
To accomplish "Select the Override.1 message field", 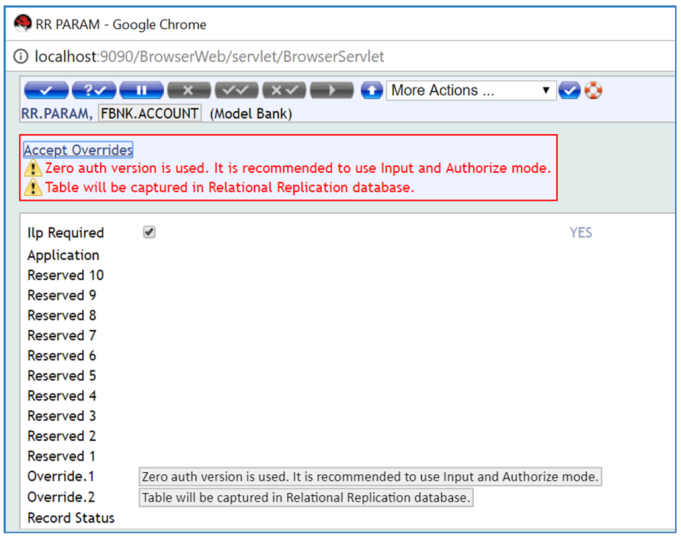I will (x=370, y=477).
